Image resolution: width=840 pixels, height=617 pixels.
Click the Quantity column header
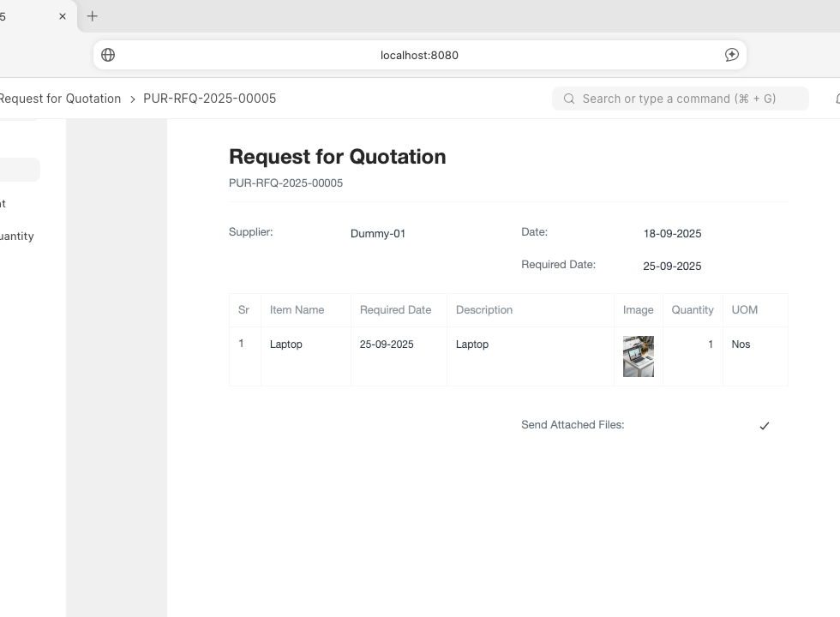coord(692,310)
